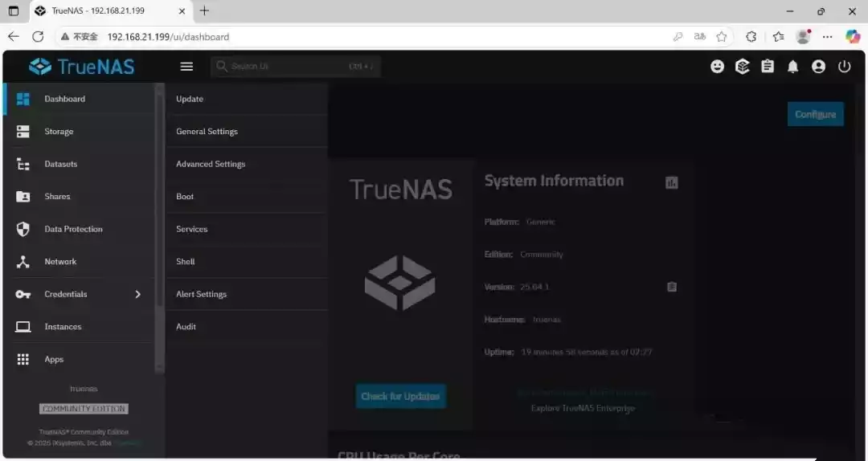
Task: Expand the Credentials submenu chevron
Action: pos(138,295)
